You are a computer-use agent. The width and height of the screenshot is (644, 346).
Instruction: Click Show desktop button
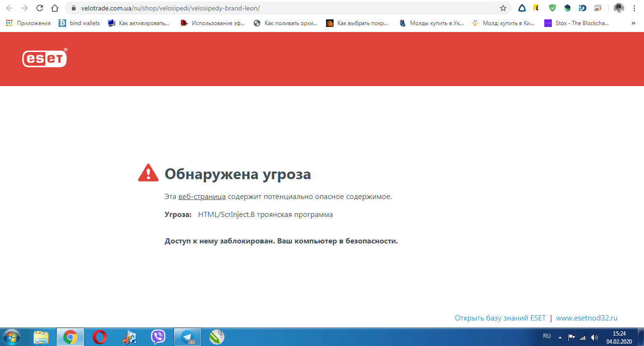tap(641, 337)
